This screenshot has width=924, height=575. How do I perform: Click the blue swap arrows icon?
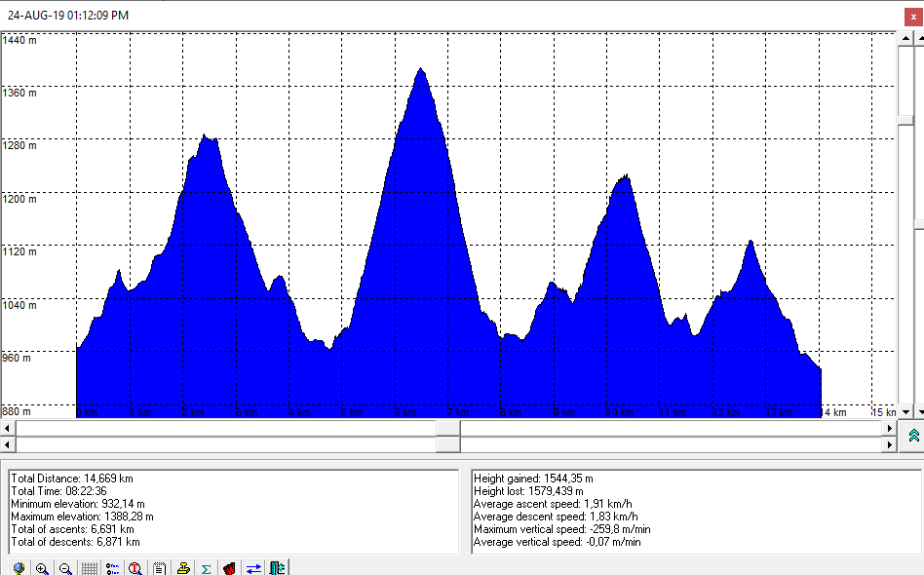pyautogui.click(x=253, y=567)
